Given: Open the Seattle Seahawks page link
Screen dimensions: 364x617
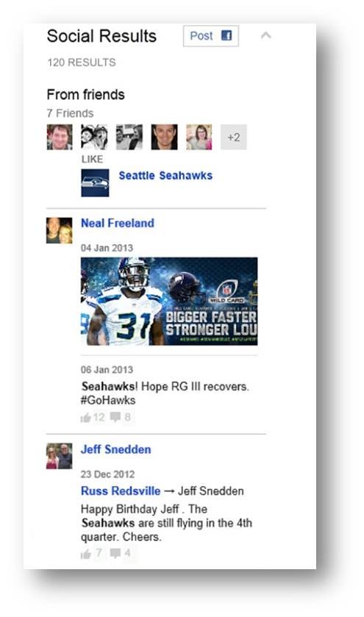Looking at the screenshot, I should coord(165,176).
